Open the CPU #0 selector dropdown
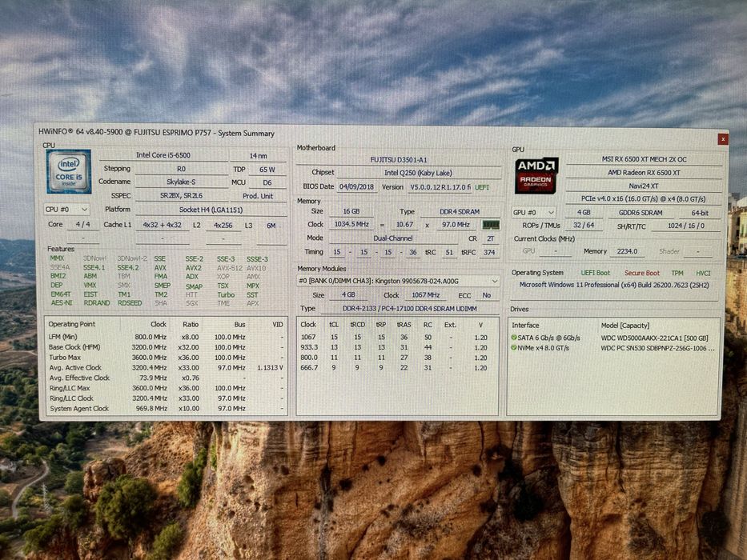Viewport: 747px width, 560px height. [x=66, y=209]
